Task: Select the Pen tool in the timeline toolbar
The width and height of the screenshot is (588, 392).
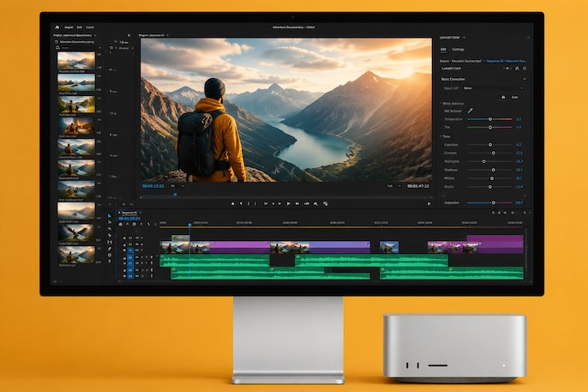Action: coord(110,249)
